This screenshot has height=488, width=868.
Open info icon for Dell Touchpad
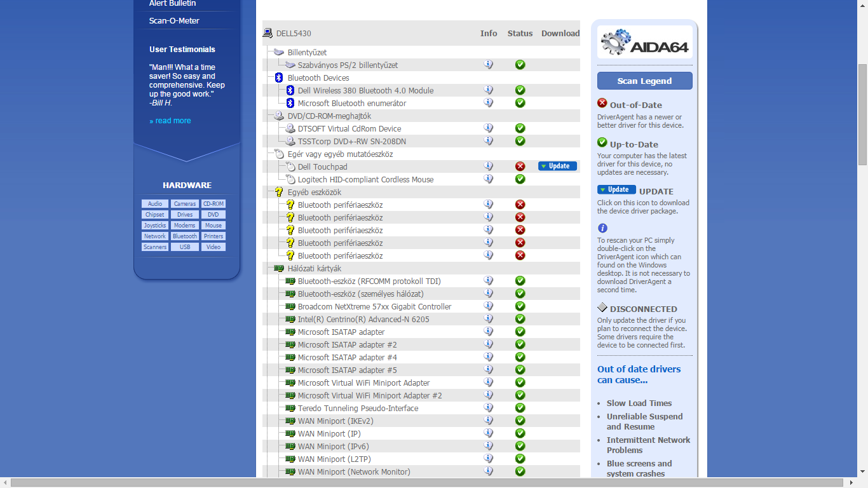(x=489, y=166)
